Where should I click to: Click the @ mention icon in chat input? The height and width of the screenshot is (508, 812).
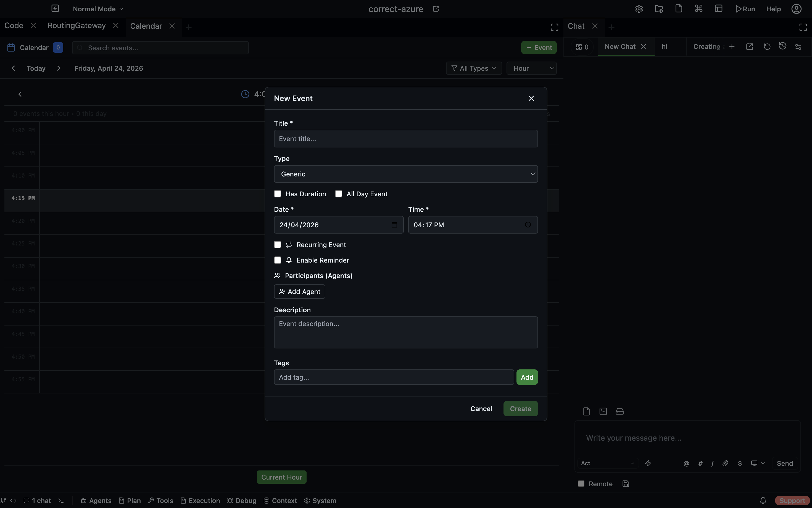point(686,463)
